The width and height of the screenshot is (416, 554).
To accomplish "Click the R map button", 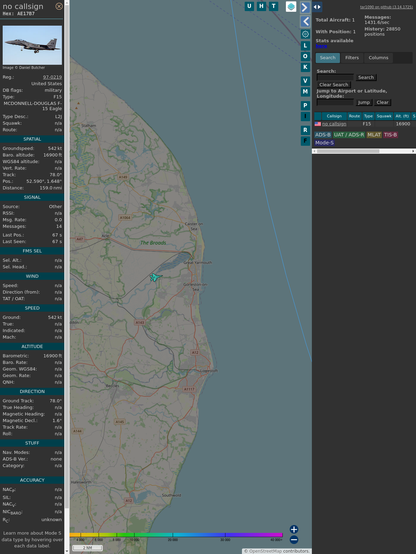I will [305, 130].
